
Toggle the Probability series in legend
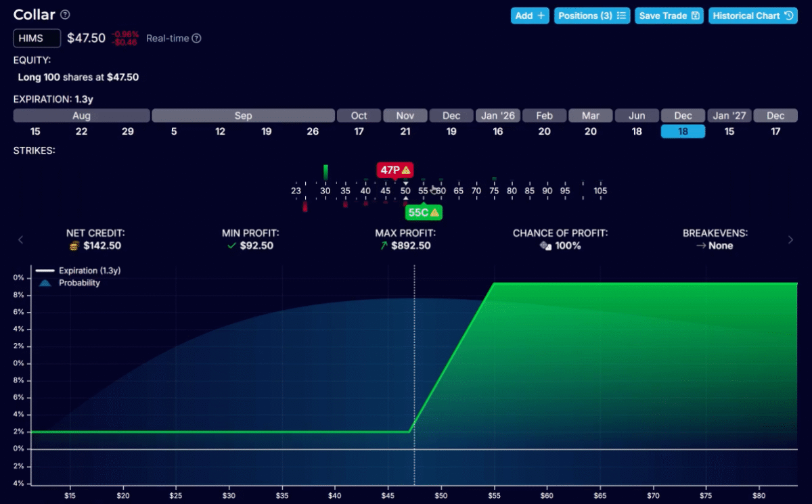pyautogui.click(x=78, y=283)
